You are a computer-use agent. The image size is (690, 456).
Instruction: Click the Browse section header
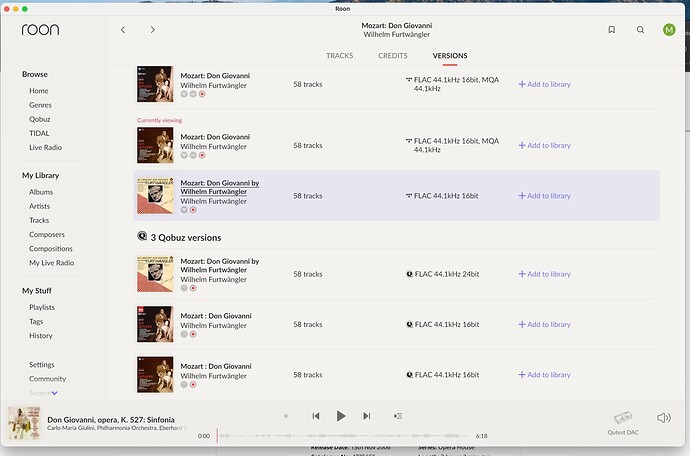(x=35, y=74)
